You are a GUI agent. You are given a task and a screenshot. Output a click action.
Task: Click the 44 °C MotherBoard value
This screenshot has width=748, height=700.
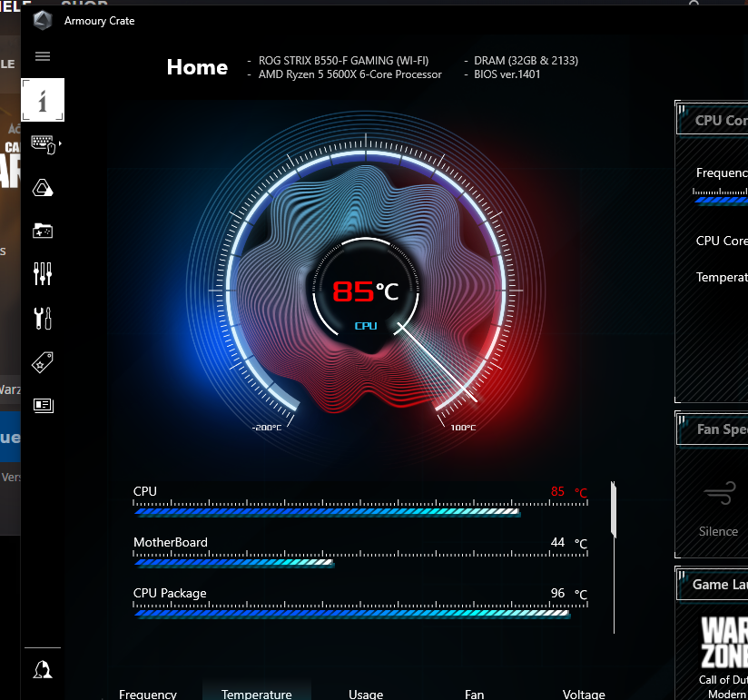tap(568, 543)
